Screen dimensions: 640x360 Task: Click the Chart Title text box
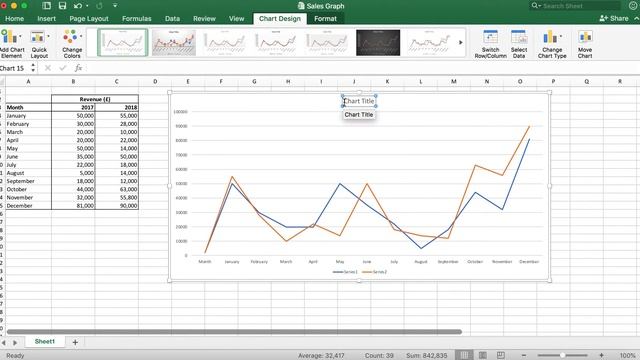[x=359, y=101]
